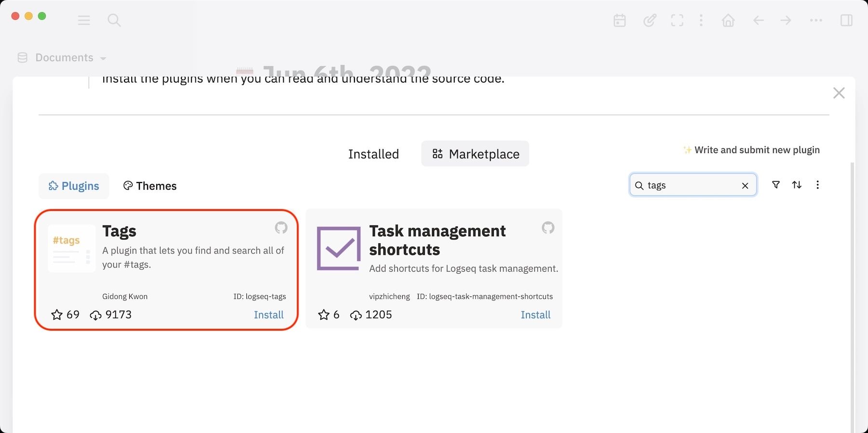Open Write and submit new plugin link

click(757, 150)
